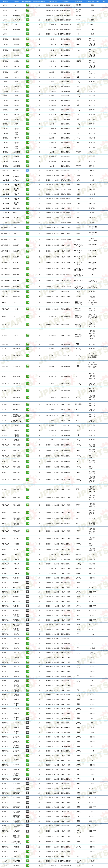Screen dimensions: 108x868
Task: Select engine code cell G4JP-EG
Action: pos(92,208)
